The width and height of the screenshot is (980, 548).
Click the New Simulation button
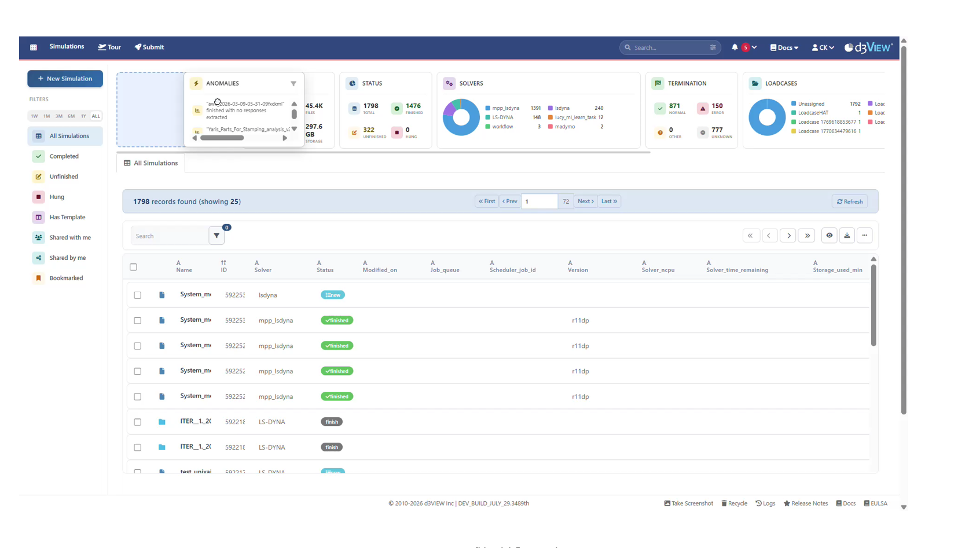pyautogui.click(x=65, y=79)
